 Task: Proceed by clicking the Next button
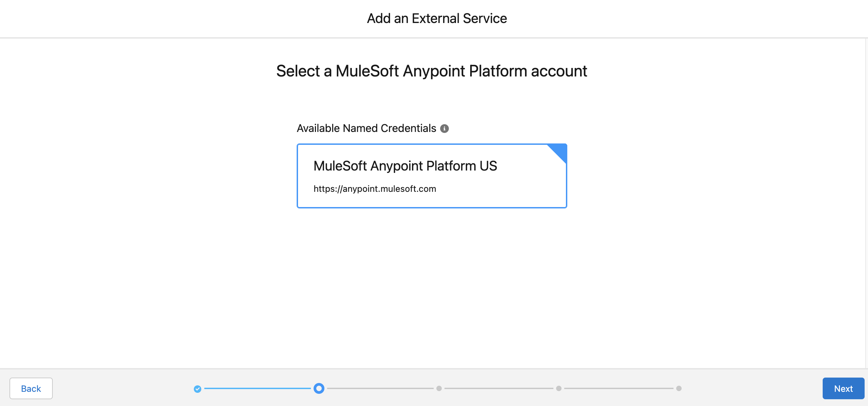[843, 388]
